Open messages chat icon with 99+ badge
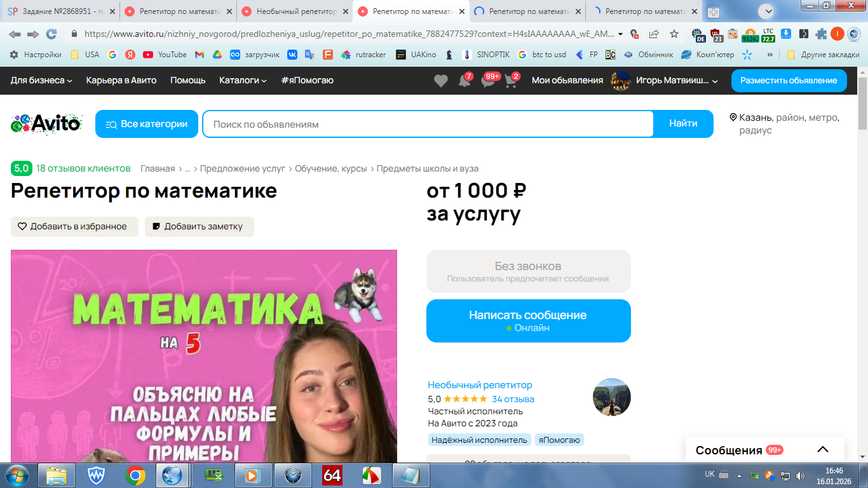This screenshot has height=488, width=868. click(488, 81)
